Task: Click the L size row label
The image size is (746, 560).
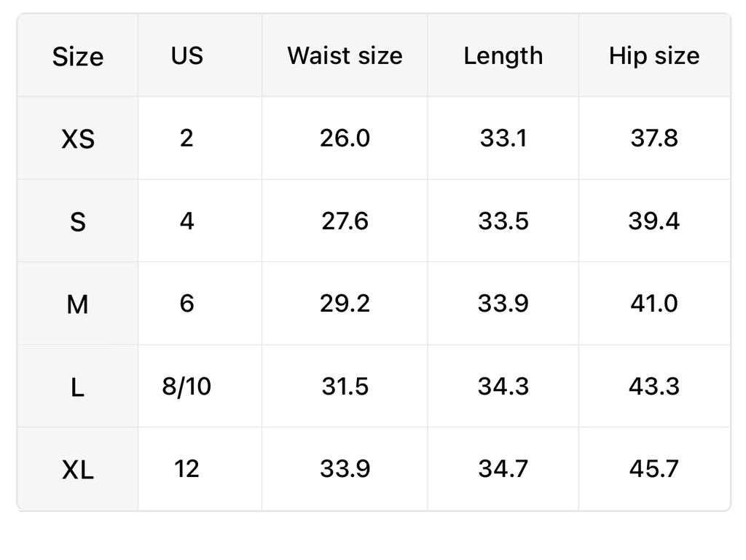Action: [x=78, y=387]
